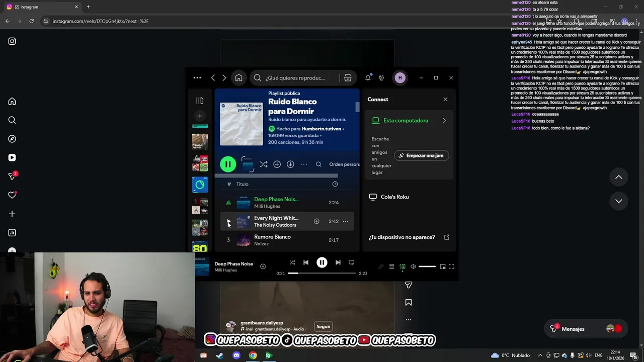The image size is (644, 362).
Task: Open profile H account menu
Action: 400,78
